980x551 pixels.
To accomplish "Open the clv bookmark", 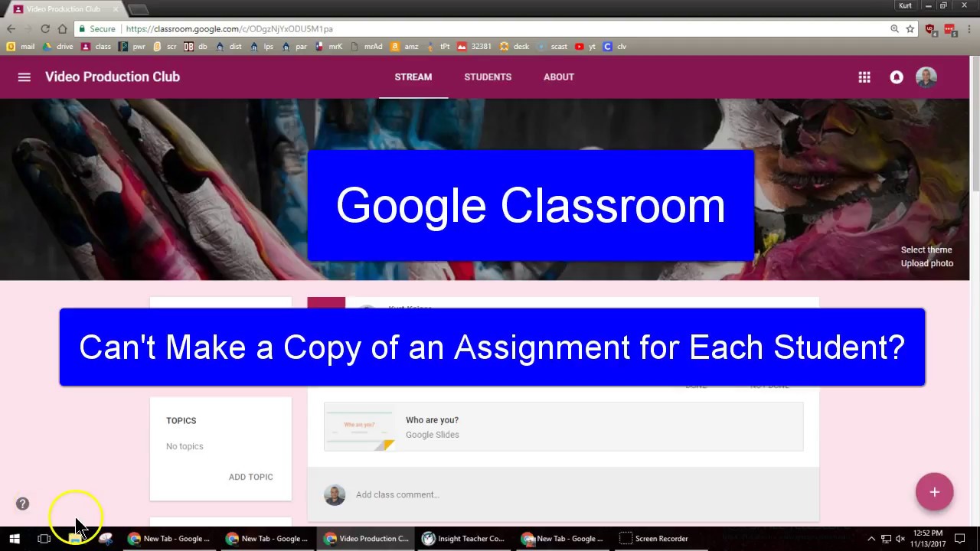I will pos(615,46).
